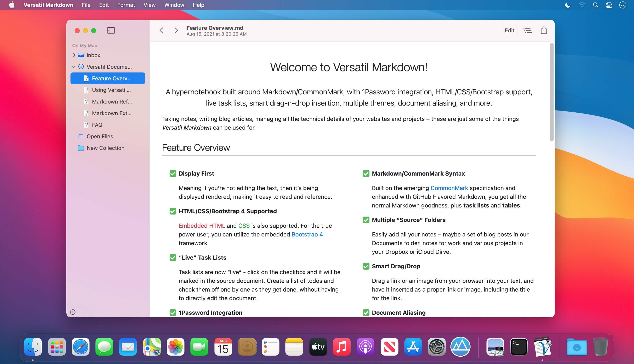The image size is (634, 364).
Task: Open Control Center in the menu bar
Action: point(609,5)
